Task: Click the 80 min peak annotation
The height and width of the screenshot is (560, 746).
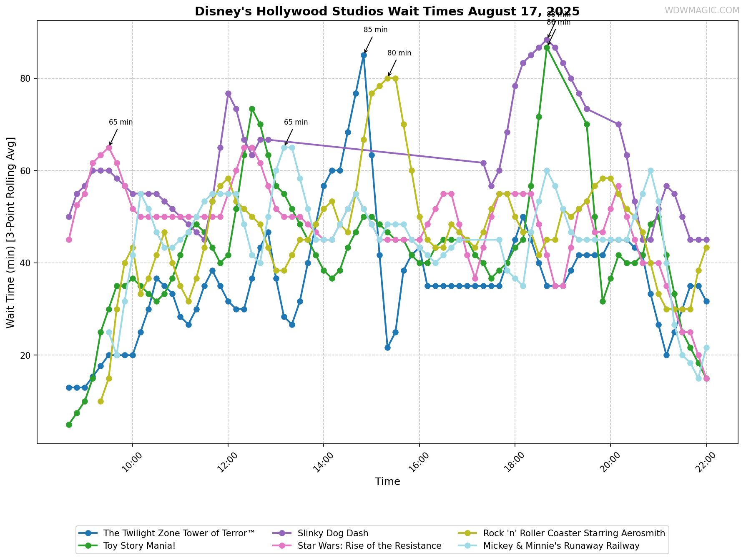Action: click(x=399, y=53)
